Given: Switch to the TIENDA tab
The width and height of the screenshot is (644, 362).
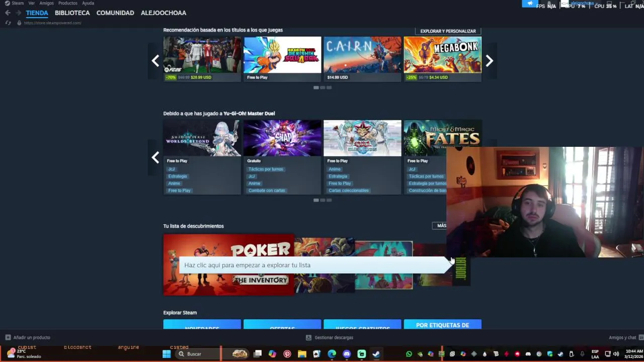Looking at the screenshot, I should coord(37,13).
